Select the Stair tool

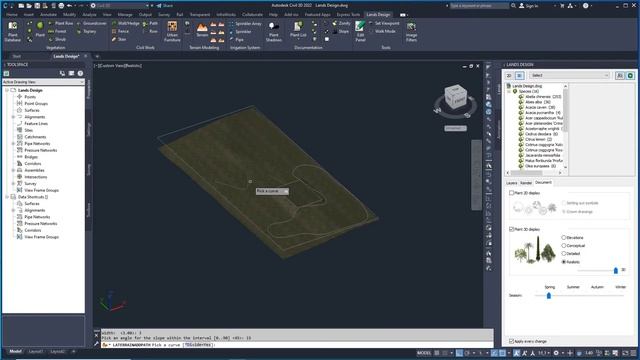point(119,39)
